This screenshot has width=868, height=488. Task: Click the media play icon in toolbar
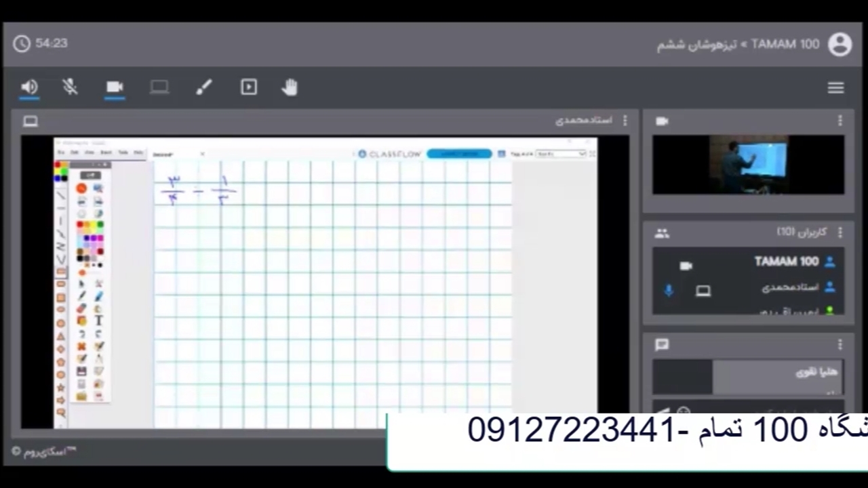click(249, 87)
